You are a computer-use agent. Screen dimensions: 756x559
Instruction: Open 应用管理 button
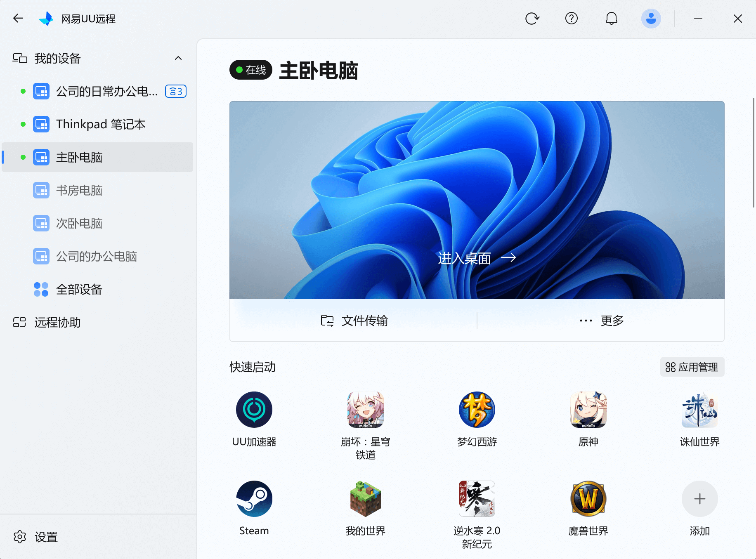(692, 367)
